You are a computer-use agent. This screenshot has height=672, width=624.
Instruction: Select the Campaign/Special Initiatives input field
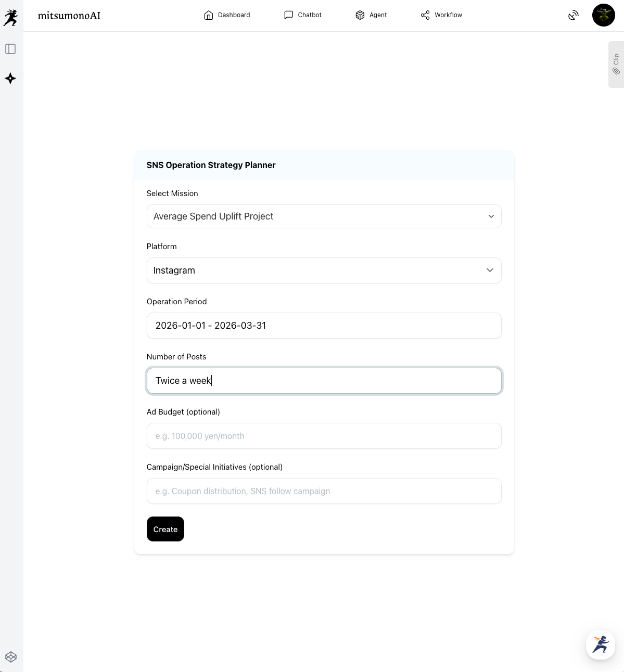tap(324, 491)
